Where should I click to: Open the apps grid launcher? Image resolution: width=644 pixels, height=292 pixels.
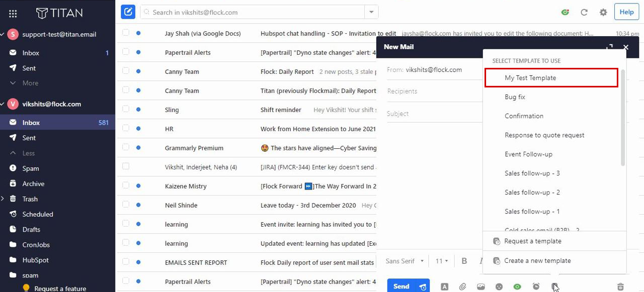tap(13, 14)
